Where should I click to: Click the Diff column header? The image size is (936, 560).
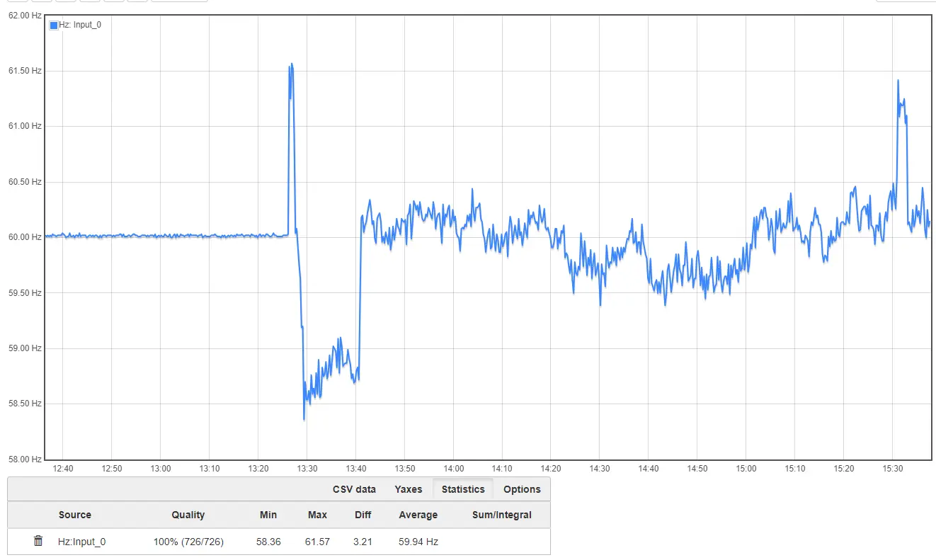(363, 515)
